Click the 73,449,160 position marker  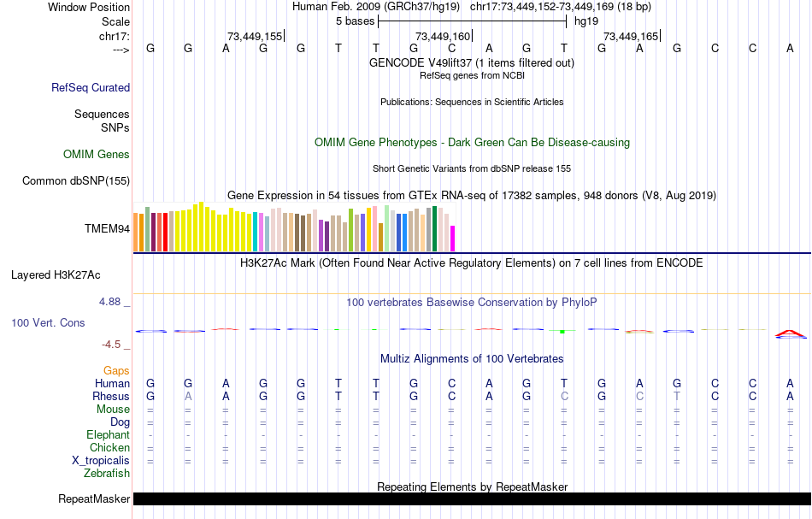click(x=443, y=36)
